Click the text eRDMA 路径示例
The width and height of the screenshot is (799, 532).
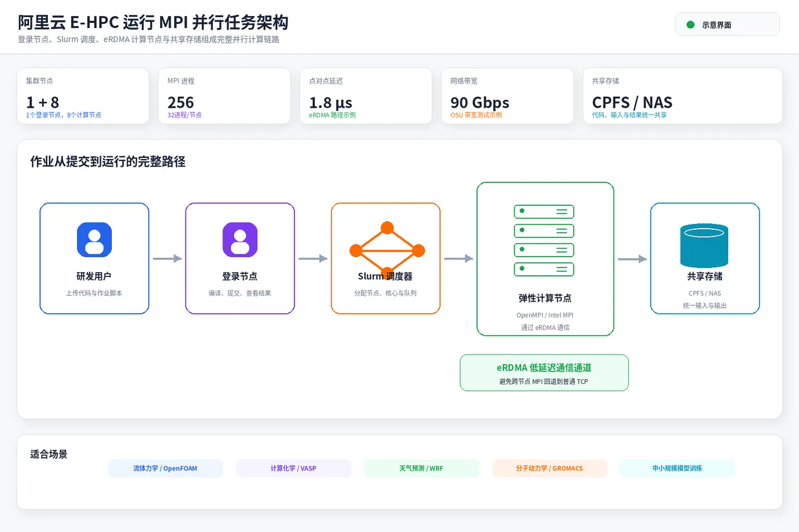pyautogui.click(x=332, y=115)
